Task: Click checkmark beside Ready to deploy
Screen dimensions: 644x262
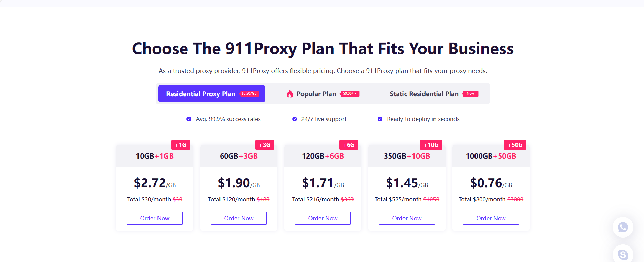Action: pos(380,119)
